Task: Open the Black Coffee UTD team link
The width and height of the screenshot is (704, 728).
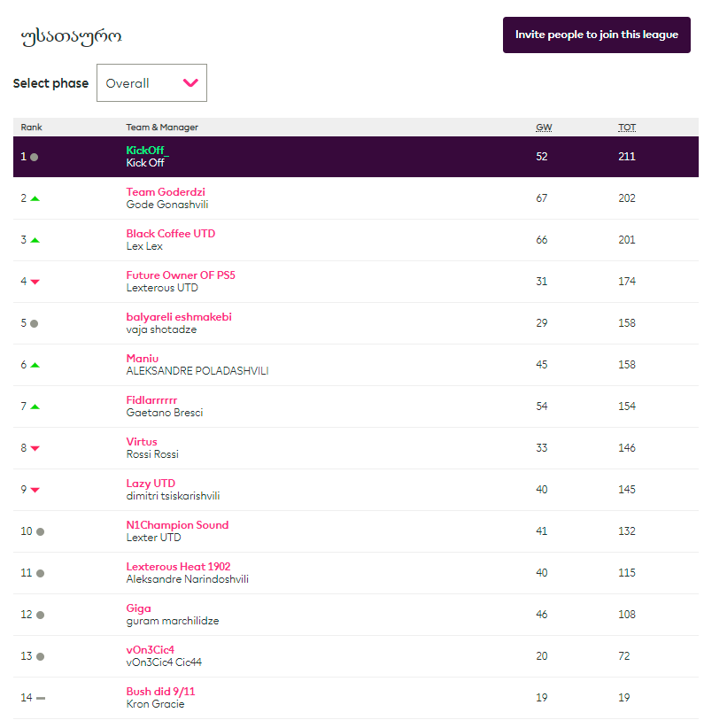Action: 170,234
